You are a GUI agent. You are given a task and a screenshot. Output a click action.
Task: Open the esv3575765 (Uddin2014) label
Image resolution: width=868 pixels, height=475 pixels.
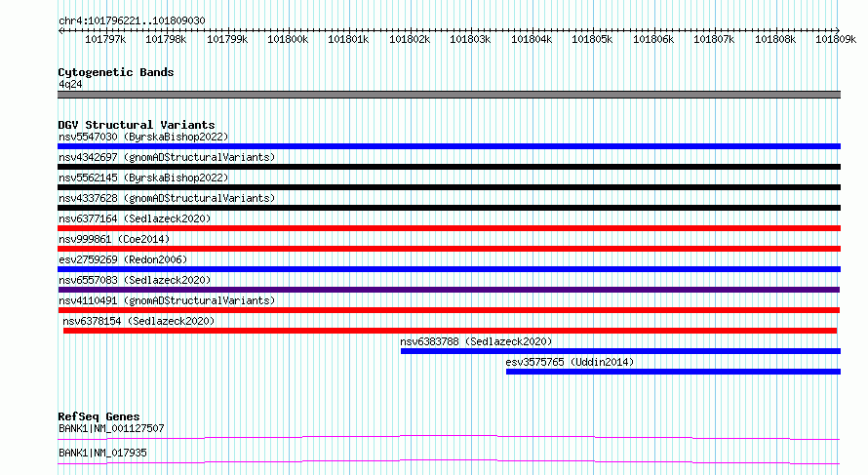tap(570, 362)
